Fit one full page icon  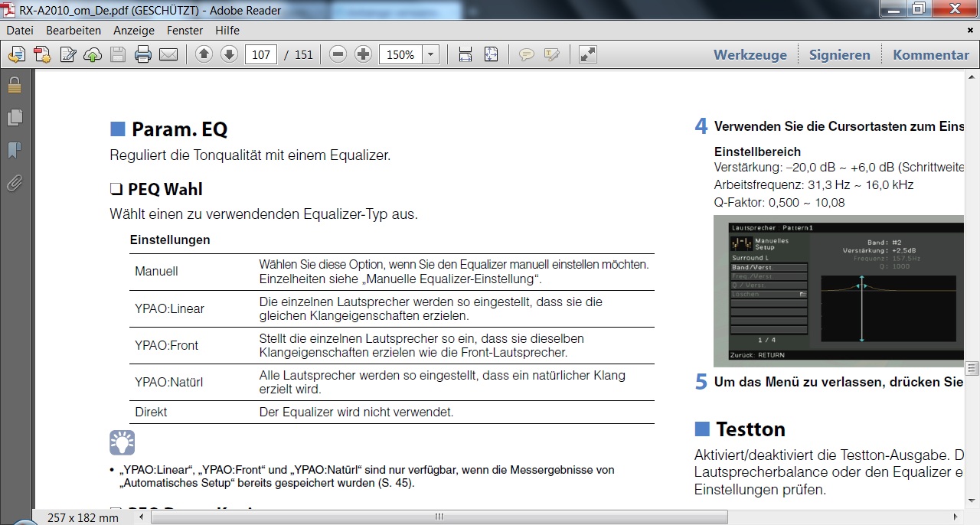point(491,54)
